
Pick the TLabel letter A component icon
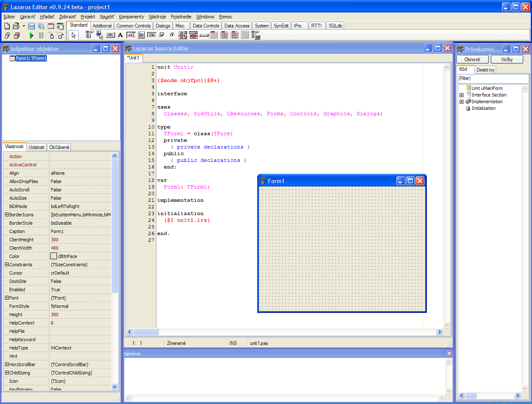click(x=121, y=35)
